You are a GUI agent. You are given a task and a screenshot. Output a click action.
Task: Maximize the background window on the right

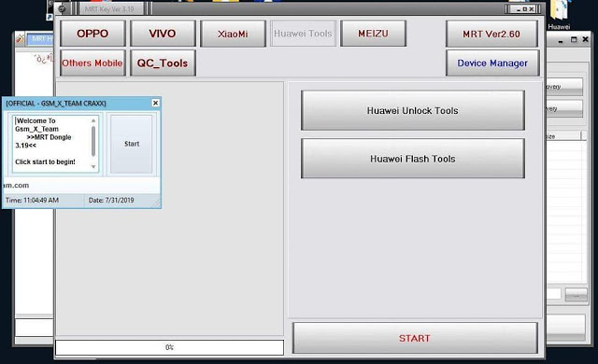pos(574,39)
